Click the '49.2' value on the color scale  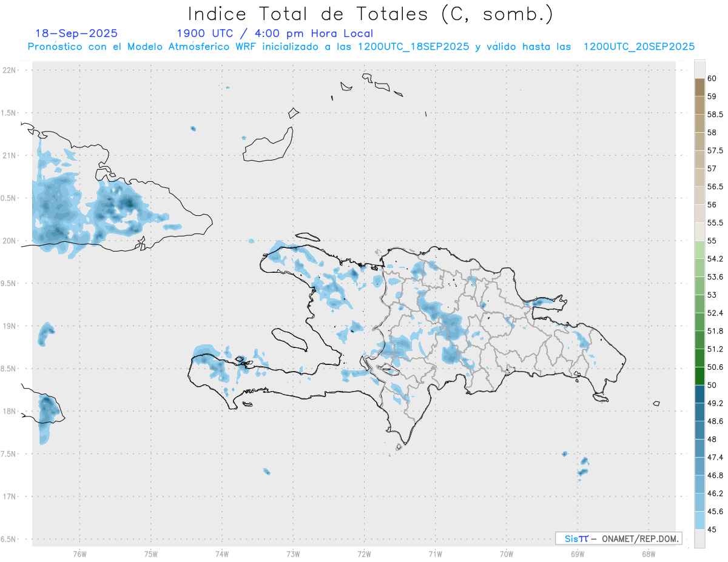pos(715,403)
